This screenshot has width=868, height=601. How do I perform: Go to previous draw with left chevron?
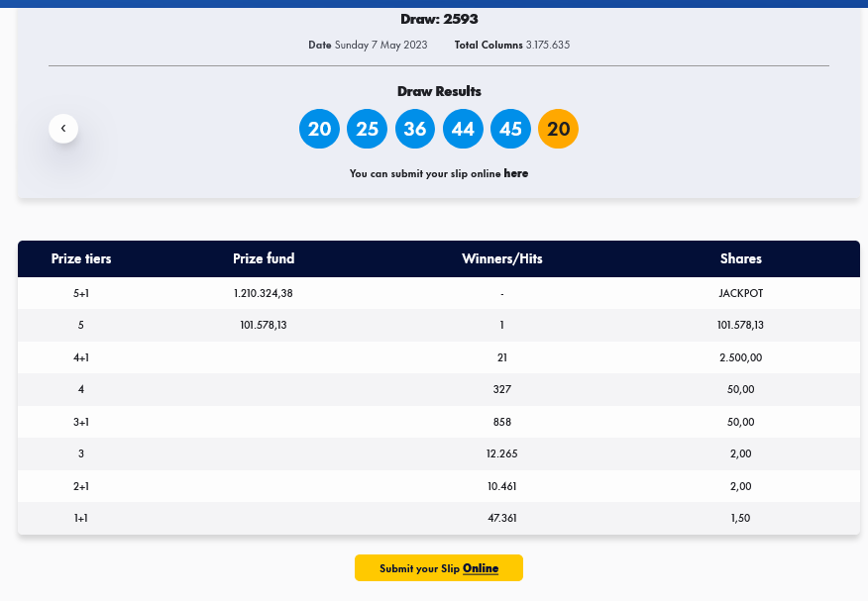(x=63, y=128)
